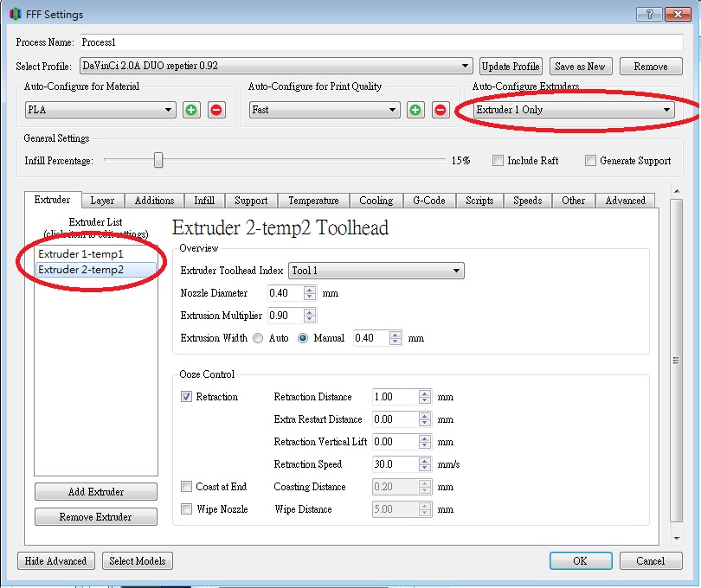Decrease Retraction Speed with down arrow
This screenshot has height=588, width=701.
(x=425, y=468)
